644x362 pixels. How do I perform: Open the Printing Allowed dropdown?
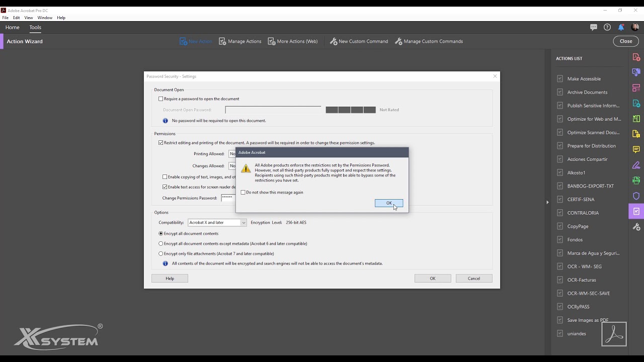tap(232, 154)
